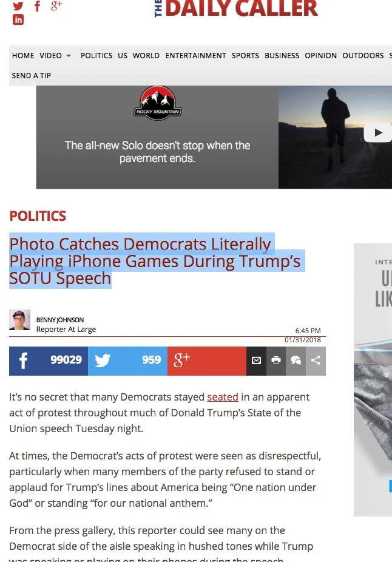The image size is (392, 562).
Task: Expand the VIDEO dropdown arrow
Action: click(69, 56)
